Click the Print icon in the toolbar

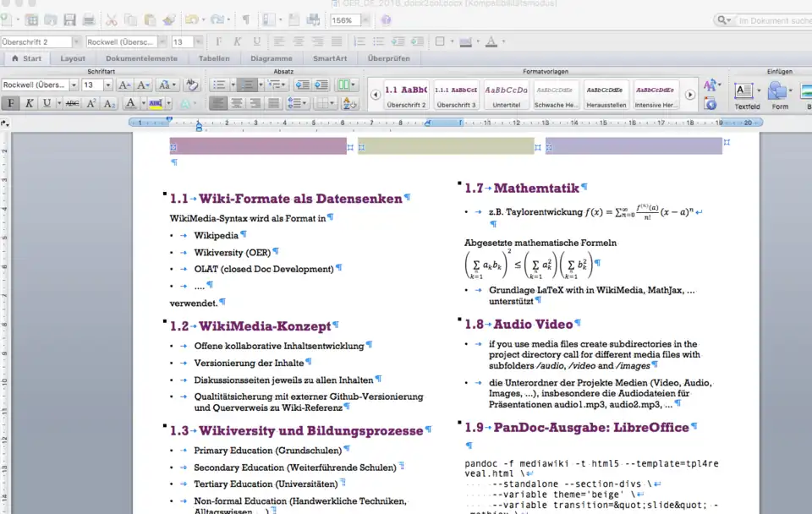(x=89, y=19)
